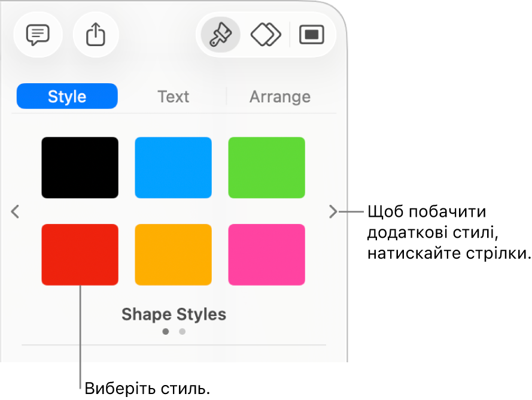Apply the black shape style
The image size is (532, 400).
pos(80,168)
